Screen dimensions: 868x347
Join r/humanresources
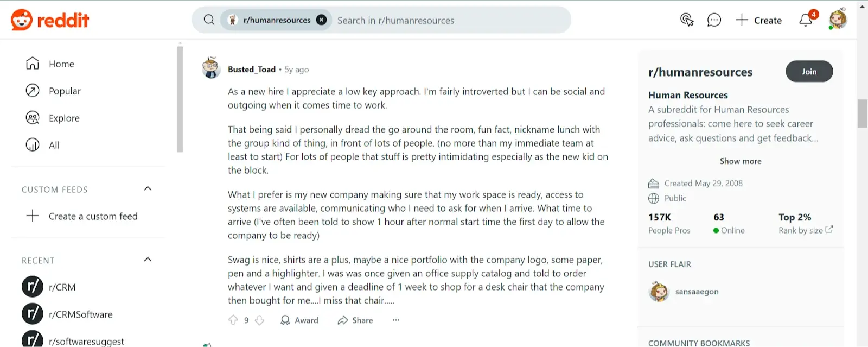click(x=809, y=71)
